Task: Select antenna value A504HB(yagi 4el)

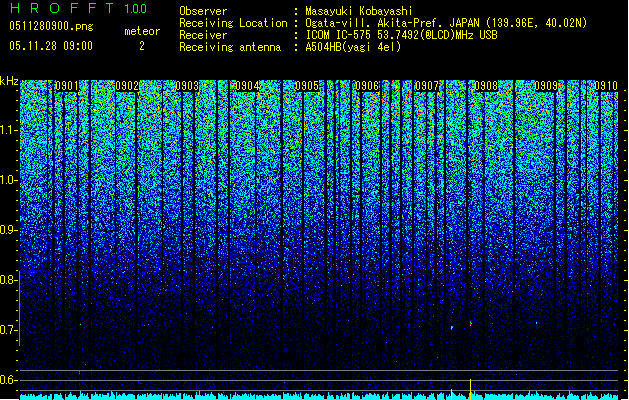Action: [x=353, y=47]
